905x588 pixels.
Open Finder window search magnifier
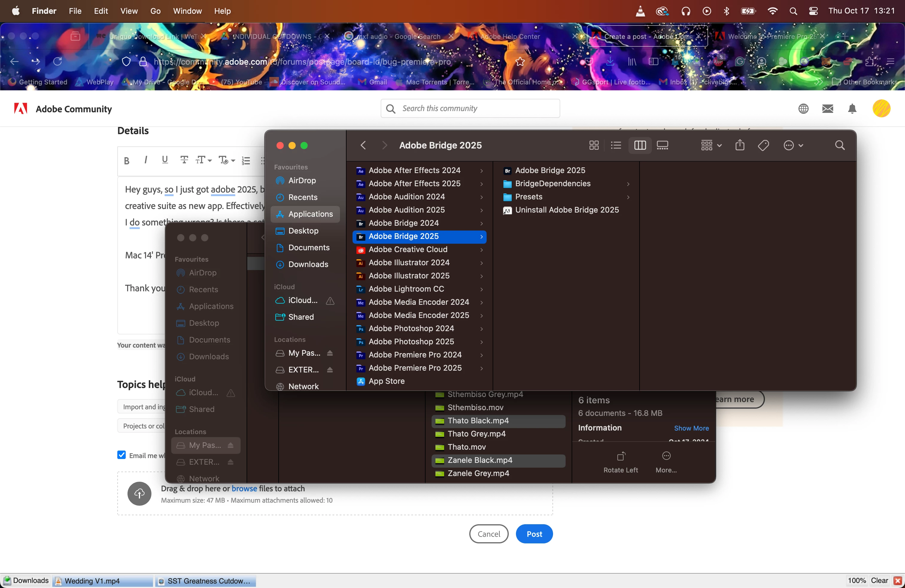coord(839,145)
